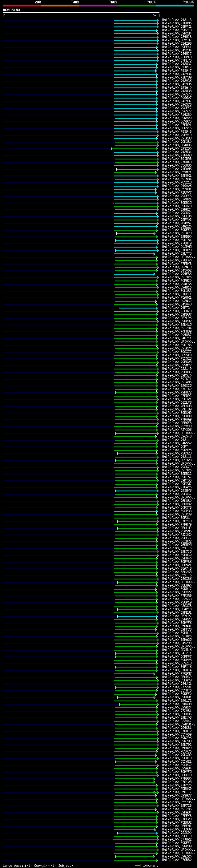
Task: Click the UniRef100_A7PRY9 label
Action: pyautogui.click(x=177, y=524)
